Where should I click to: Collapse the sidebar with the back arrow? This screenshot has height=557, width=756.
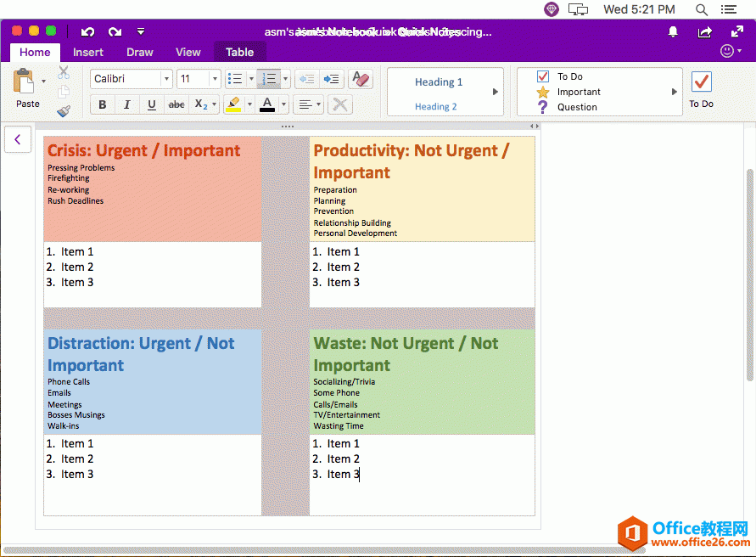pos(18,139)
